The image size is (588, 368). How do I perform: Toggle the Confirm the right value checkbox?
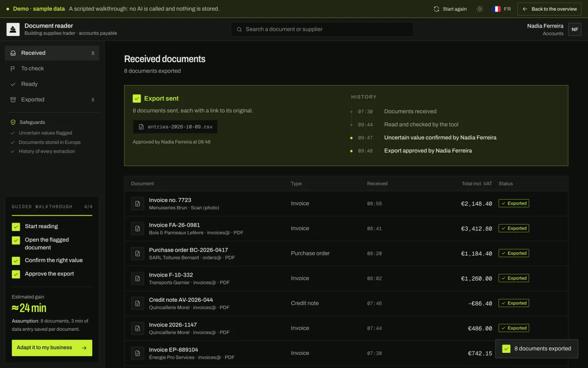[x=16, y=261]
